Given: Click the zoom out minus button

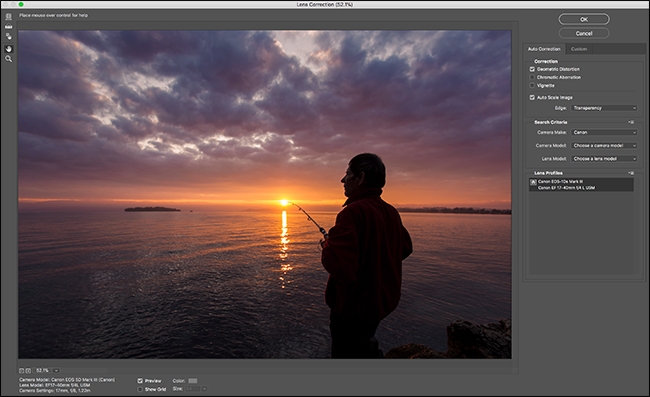Looking at the screenshot, I should point(22,370).
